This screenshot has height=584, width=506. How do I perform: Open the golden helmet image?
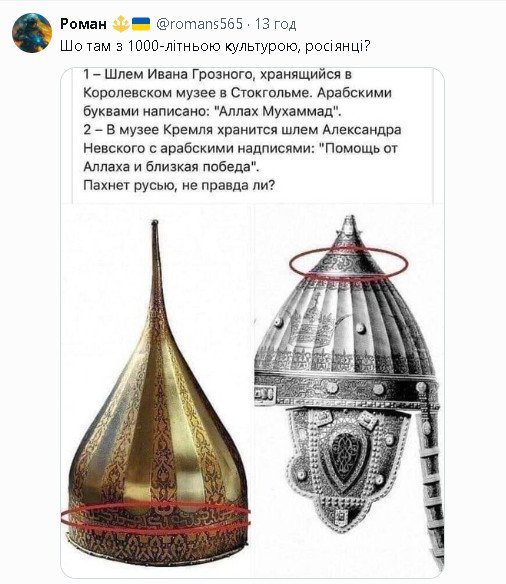[156, 391]
